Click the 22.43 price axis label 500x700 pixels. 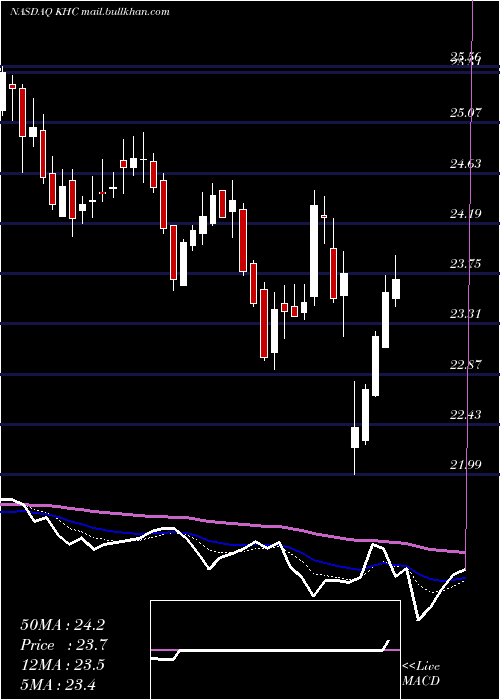pos(466,415)
